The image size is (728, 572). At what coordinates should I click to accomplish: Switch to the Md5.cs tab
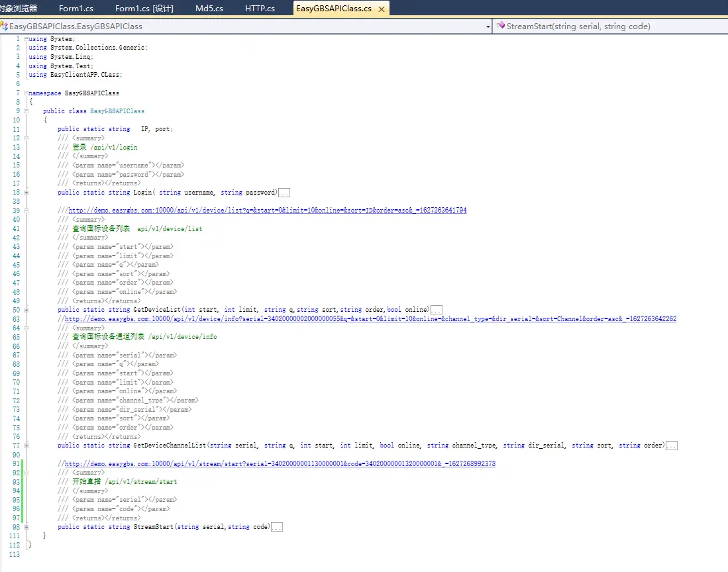click(x=209, y=9)
